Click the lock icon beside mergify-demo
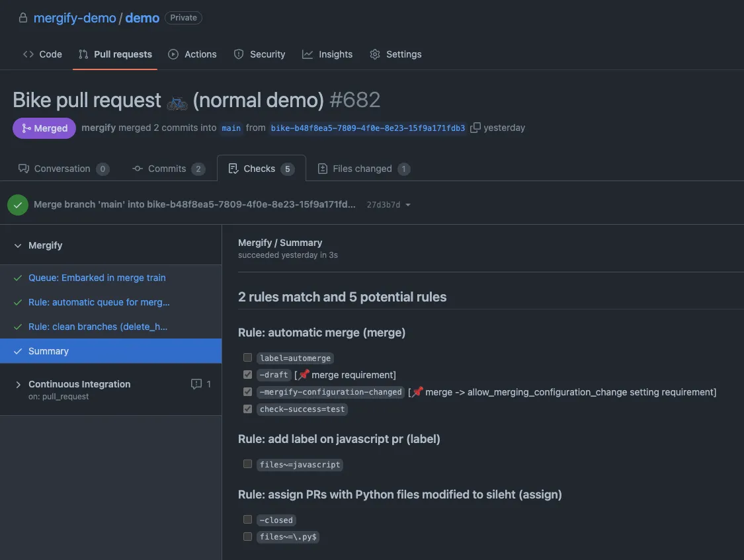The height and width of the screenshot is (560, 744). [22, 17]
